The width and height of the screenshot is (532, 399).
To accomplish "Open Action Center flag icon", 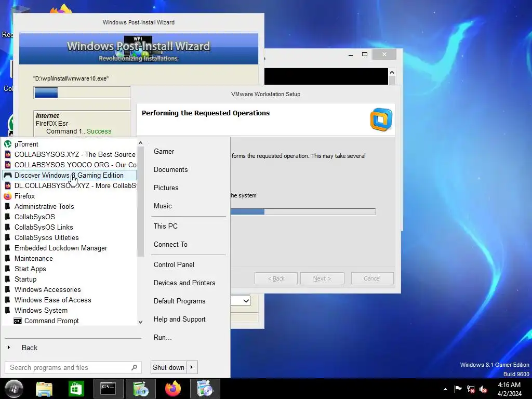I will pos(458,389).
